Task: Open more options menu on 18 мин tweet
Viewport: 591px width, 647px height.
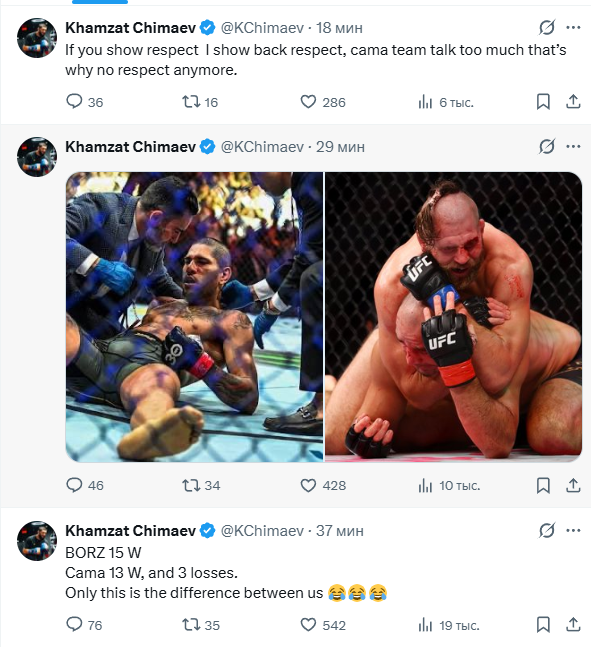Action: tap(573, 28)
